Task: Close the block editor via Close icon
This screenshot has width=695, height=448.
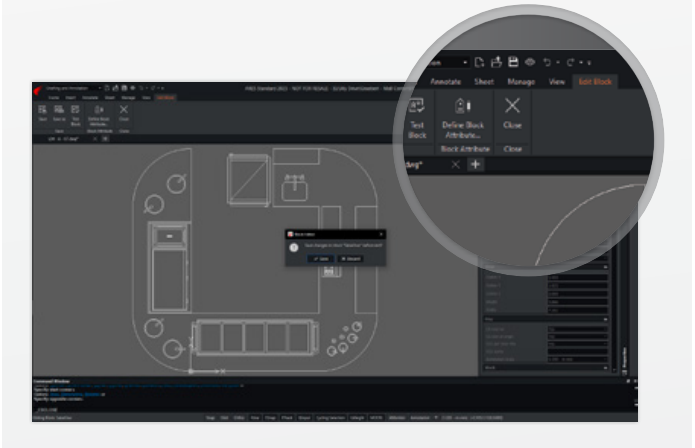Action: tap(512, 106)
